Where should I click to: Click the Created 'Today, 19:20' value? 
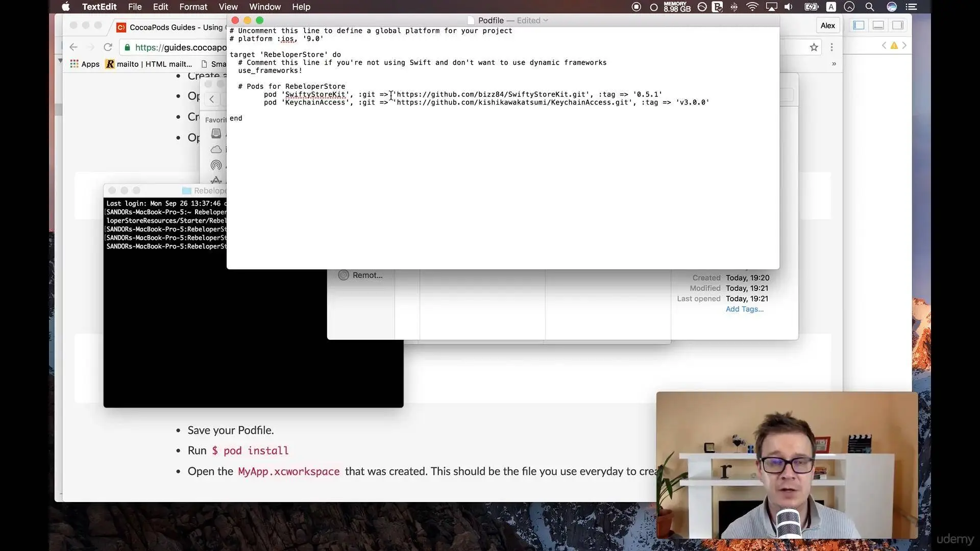point(748,278)
